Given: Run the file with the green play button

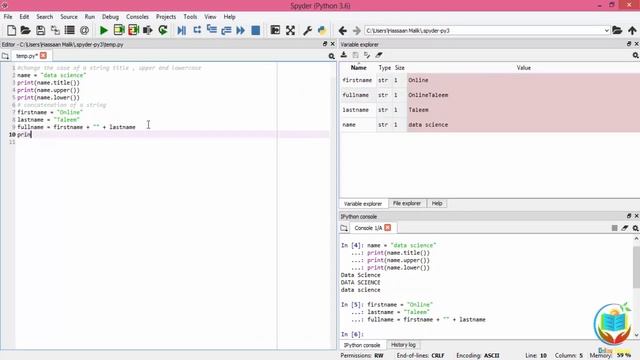Looking at the screenshot, I should (x=104, y=30).
